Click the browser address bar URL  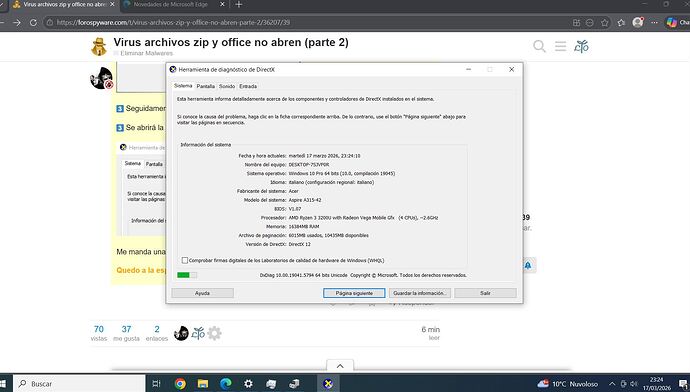173,22
